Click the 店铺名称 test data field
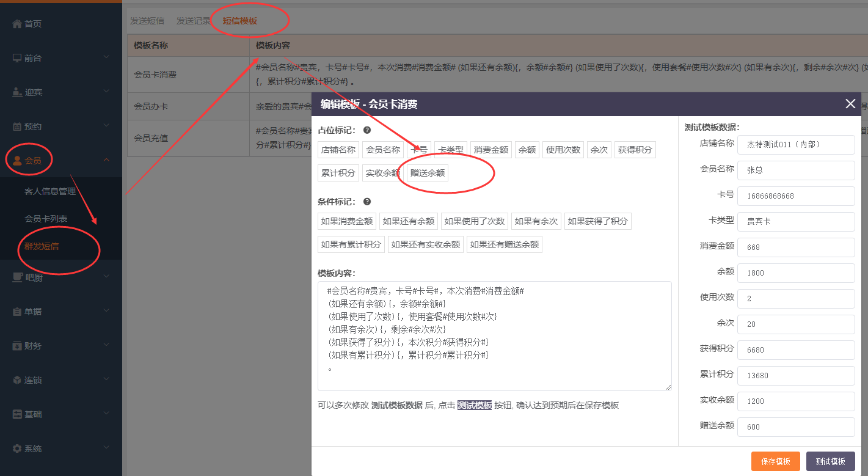Viewport: 868px width, 476px height. pyautogui.click(x=796, y=145)
